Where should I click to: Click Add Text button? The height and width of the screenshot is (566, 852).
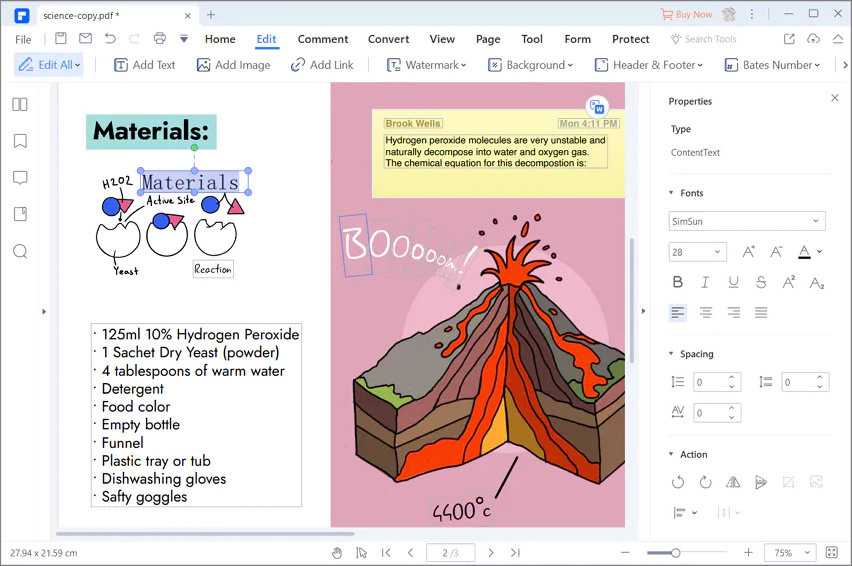pos(145,65)
